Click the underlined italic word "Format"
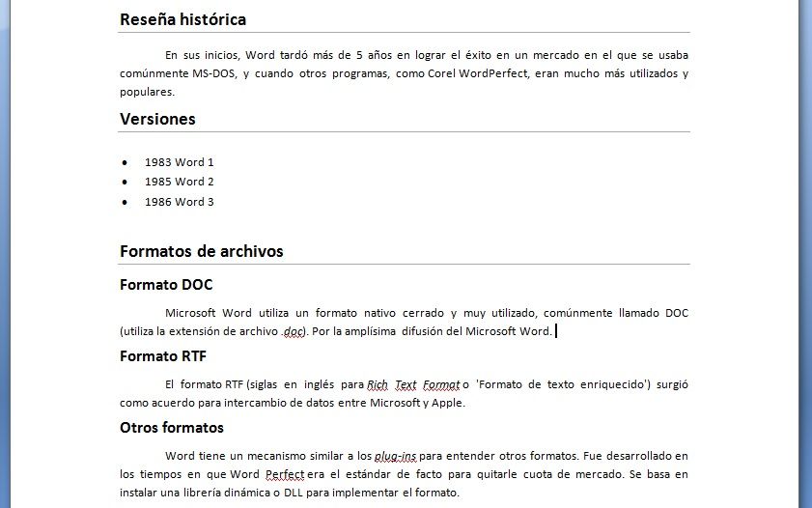The height and width of the screenshot is (508, 812). [440, 384]
